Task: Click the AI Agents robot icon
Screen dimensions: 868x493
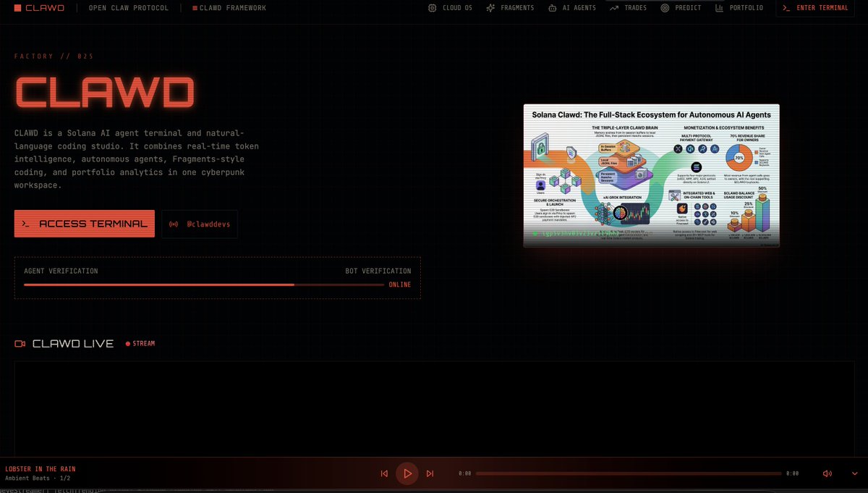Action: point(553,8)
